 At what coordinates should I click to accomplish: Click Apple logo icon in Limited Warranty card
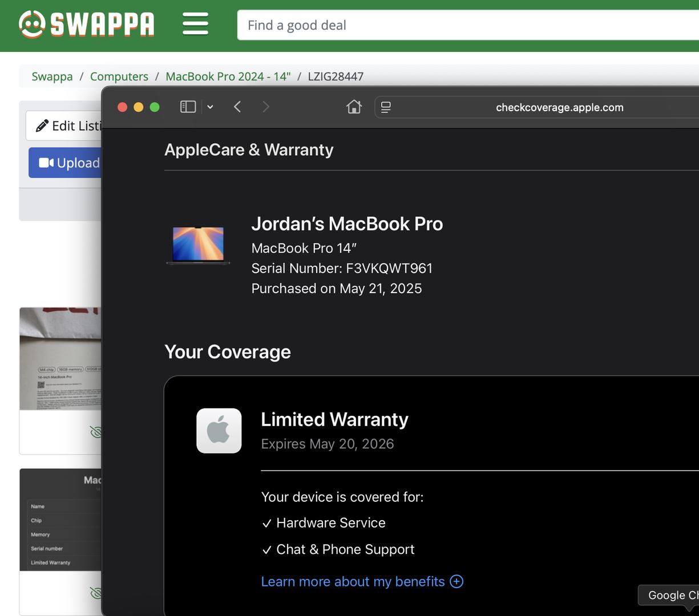(219, 431)
